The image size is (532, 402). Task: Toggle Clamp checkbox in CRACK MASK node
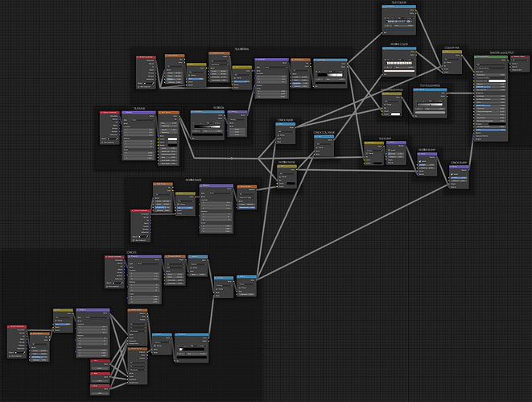pos(278,135)
